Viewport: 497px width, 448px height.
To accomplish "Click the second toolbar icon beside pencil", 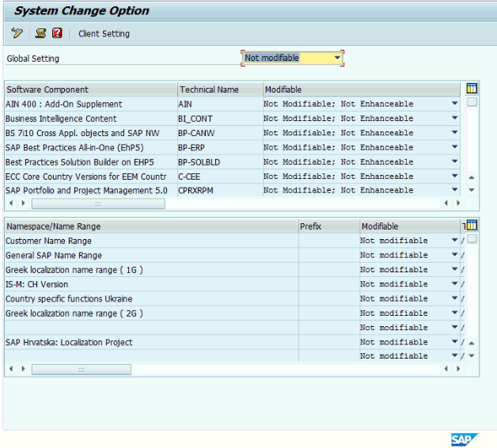I will pyautogui.click(x=40, y=33).
